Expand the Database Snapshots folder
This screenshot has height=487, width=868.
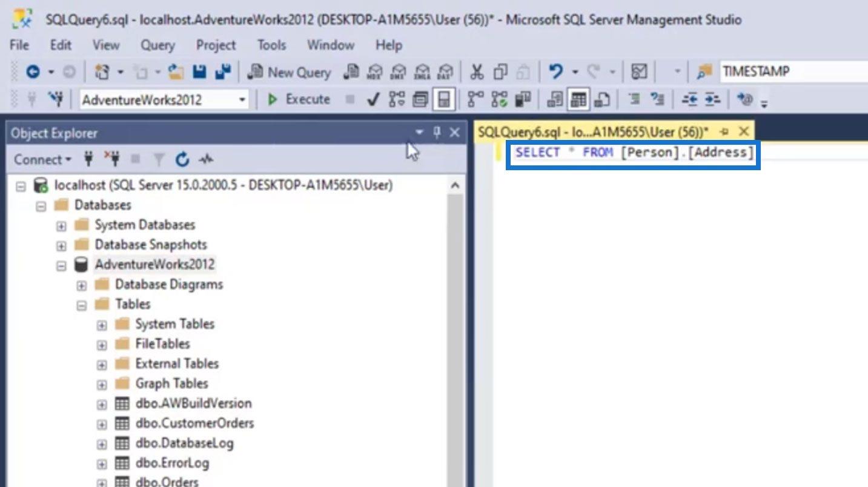tap(61, 246)
